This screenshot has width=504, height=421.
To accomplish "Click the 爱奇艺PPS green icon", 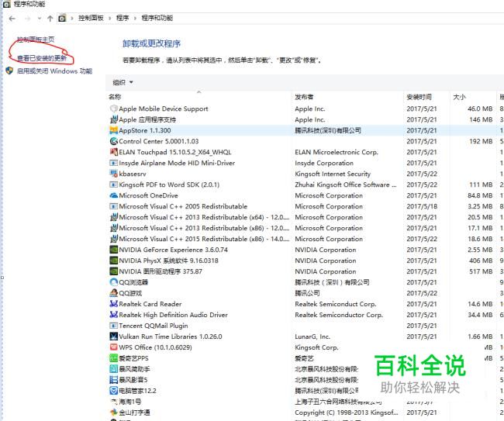I will coord(113,358).
